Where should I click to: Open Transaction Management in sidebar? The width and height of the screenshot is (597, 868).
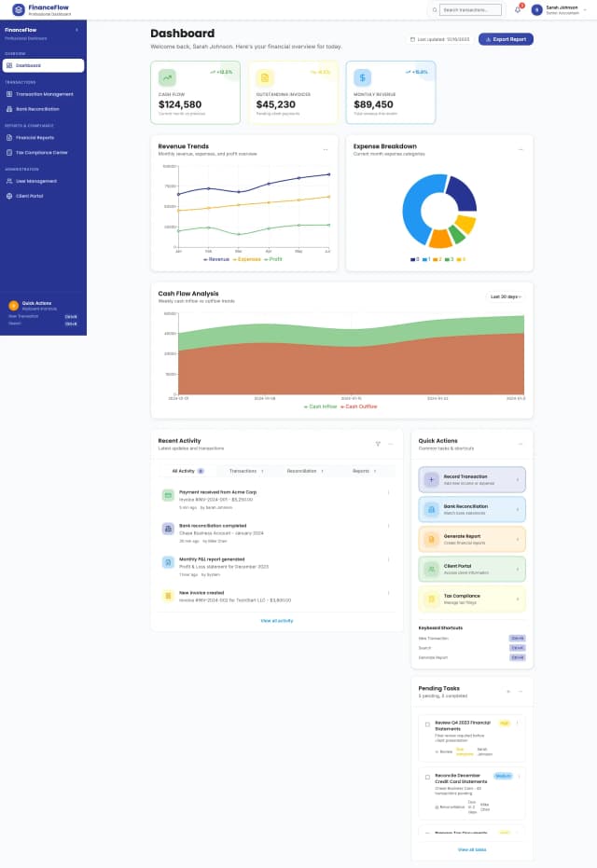click(44, 94)
